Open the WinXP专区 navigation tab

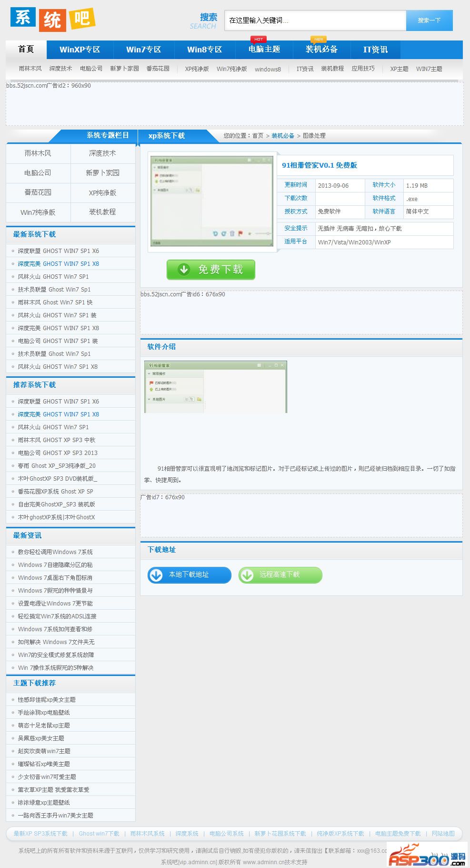coord(80,50)
